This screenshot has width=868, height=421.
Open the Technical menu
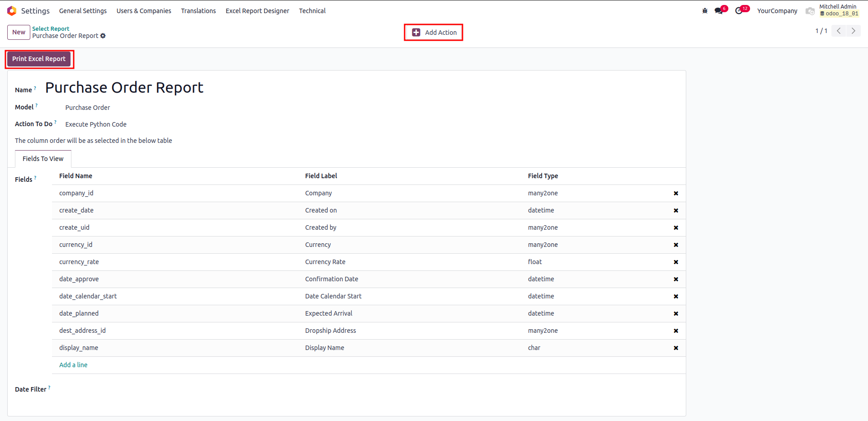click(x=312, y=11)
